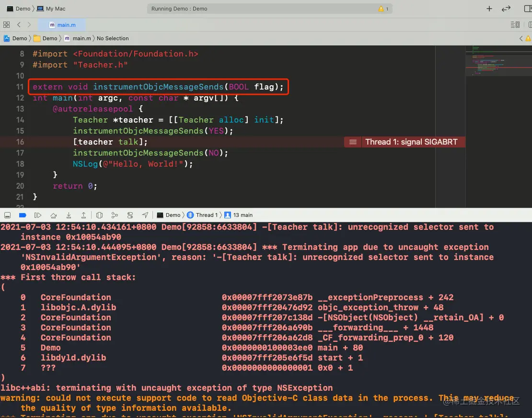Viewport: 532px width, 418px height.
Task: Continue program execution
Action: click(x=38, y=215)
